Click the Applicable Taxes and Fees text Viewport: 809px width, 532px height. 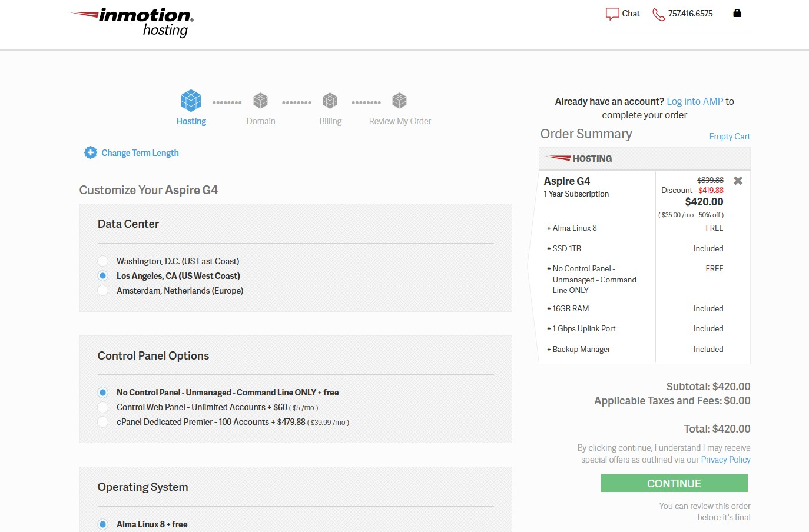[x=672, y=401]
